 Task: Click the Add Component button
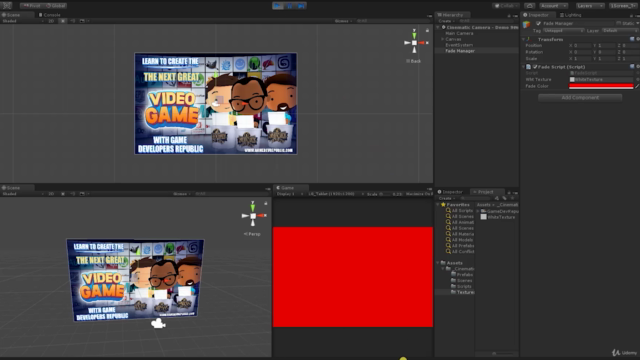(580, 98)
